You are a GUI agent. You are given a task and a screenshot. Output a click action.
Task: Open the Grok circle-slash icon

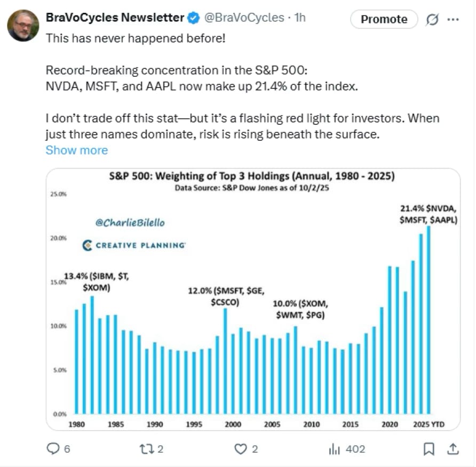click(431, 20)
